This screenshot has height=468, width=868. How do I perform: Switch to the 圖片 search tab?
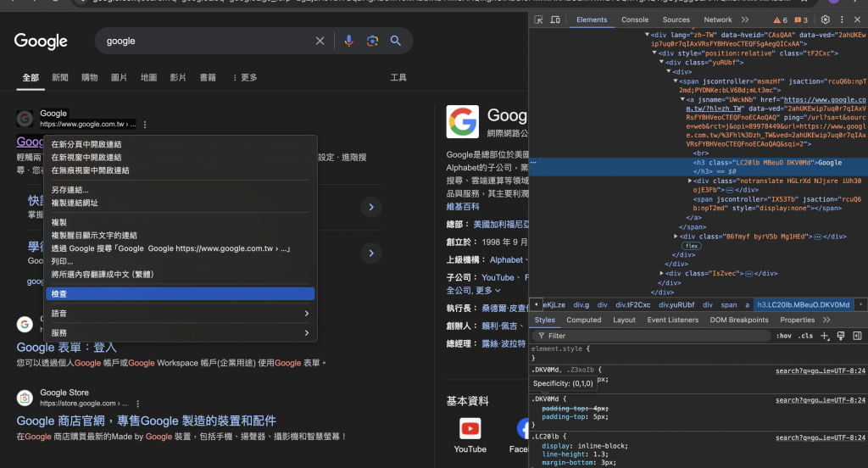119,77
